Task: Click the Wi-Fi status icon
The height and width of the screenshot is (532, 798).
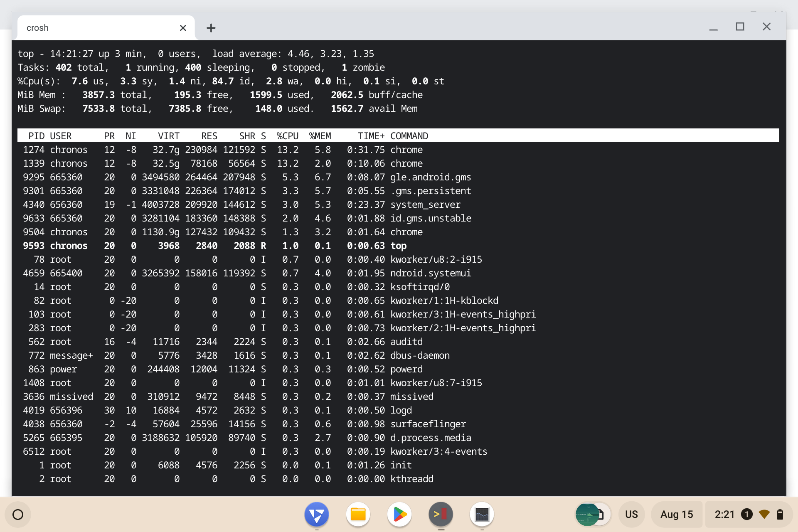Action: [x=764, y=515]
